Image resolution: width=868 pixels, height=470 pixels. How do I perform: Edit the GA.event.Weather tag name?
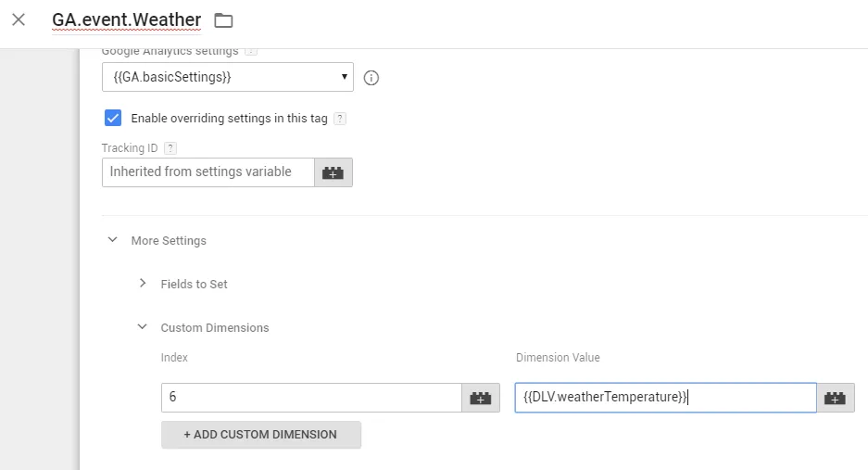(126, 20)
